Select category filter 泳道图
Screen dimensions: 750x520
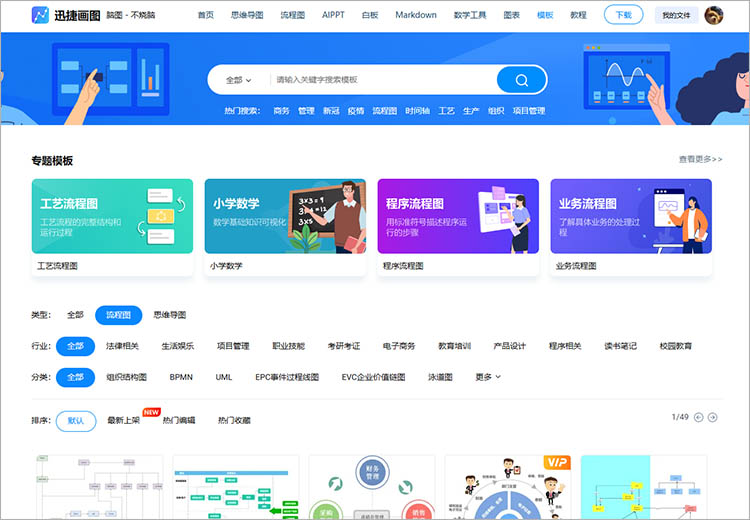point(441,377)
